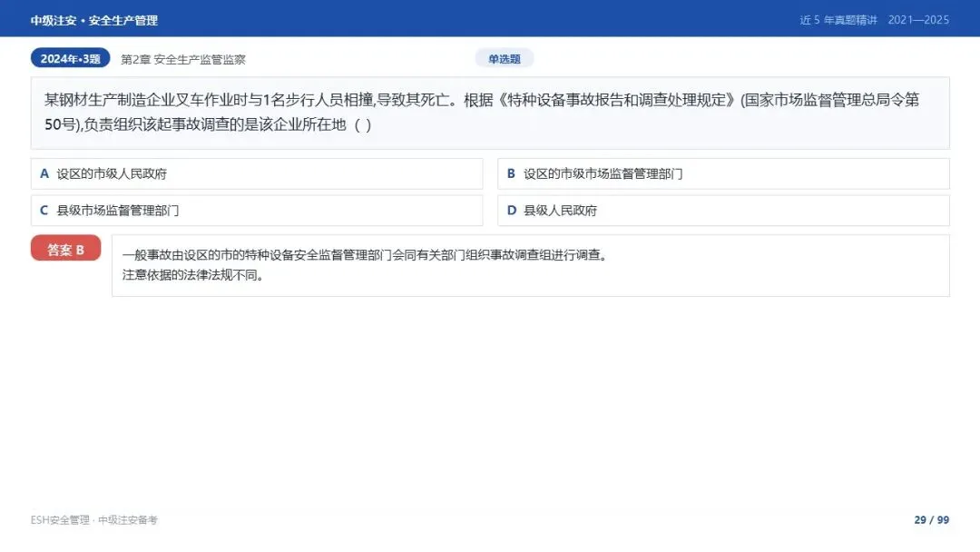Click the question text about 叉车作业
The width and height of the screenshot is (980, 552).
pos(482,112)
